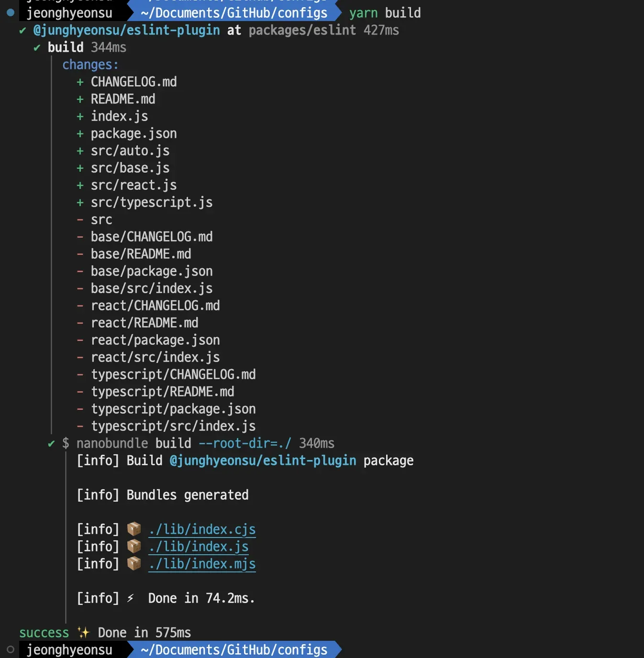
Task: Click the --root-dir=./ flag in nanobundle command
Action: pos(244,443)
